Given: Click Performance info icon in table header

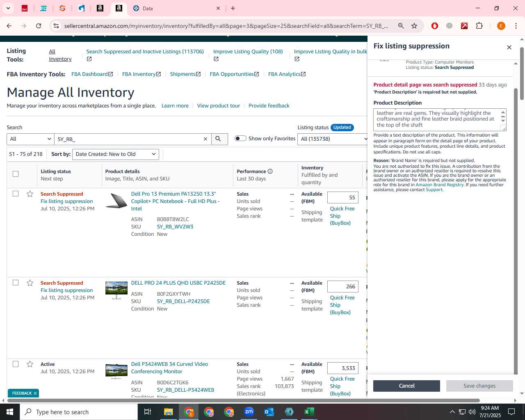Looking at the screenshot, I should (x=270, y=171).
